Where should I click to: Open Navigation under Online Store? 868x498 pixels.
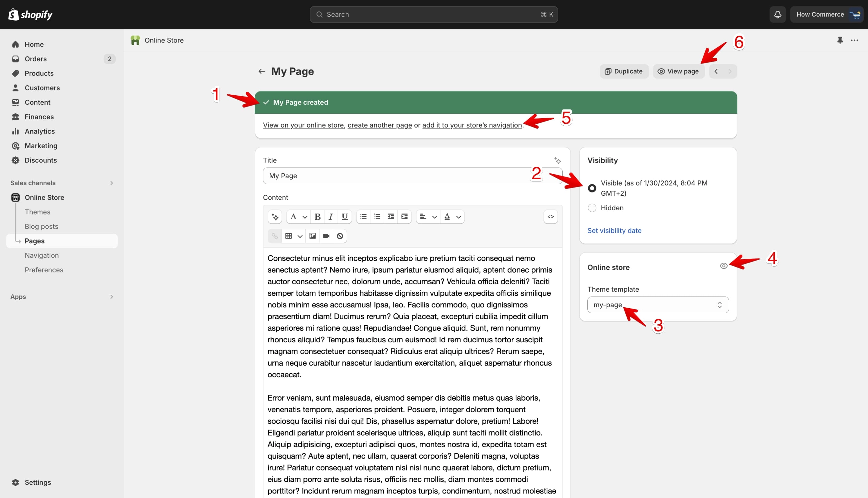42,255
